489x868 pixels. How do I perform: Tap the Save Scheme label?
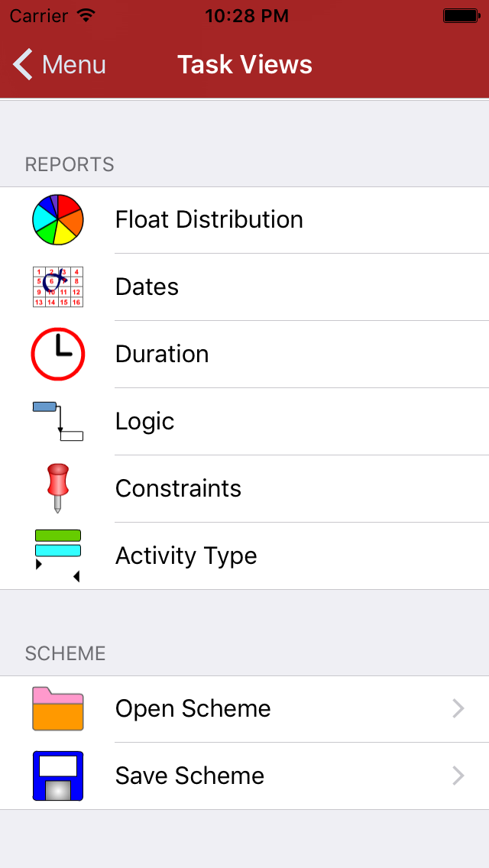[x=189, y=776]
